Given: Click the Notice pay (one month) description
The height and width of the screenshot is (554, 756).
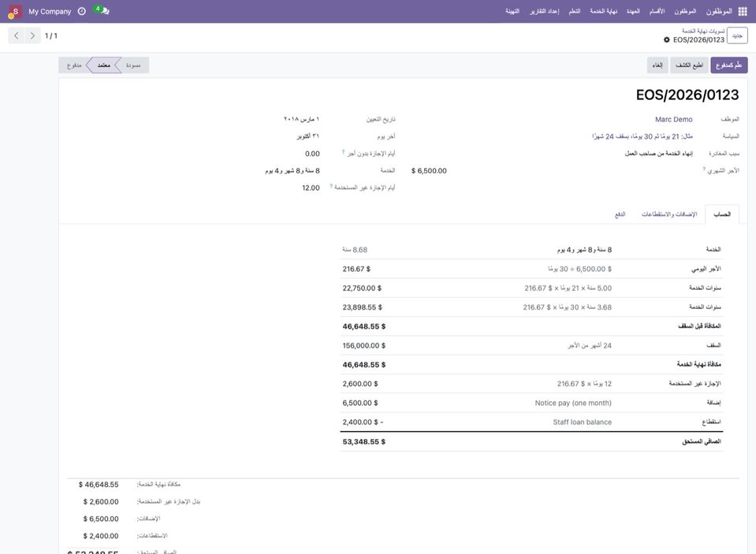Looking at the screenshot, I should pyautogui.click(x=573, y=403).
